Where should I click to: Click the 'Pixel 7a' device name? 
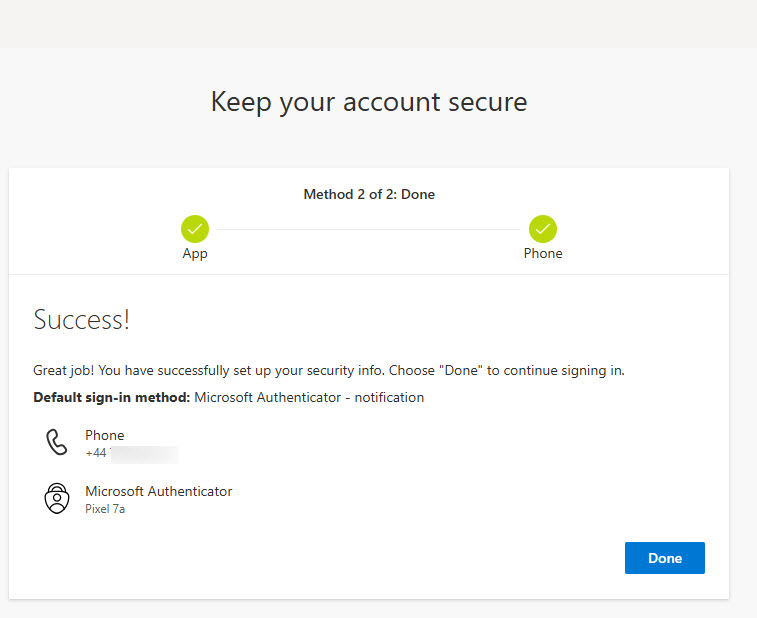[x=105, y=509]
